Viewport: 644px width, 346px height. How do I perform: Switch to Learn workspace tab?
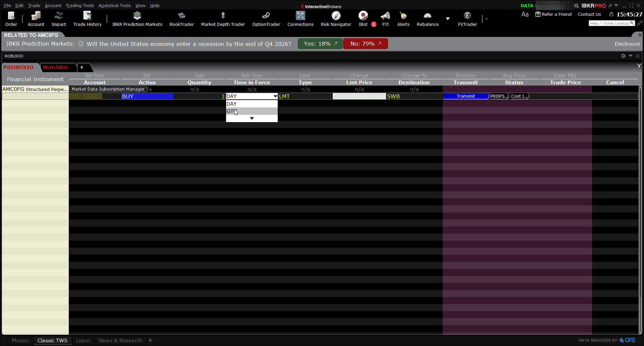[x=83, y=340]
